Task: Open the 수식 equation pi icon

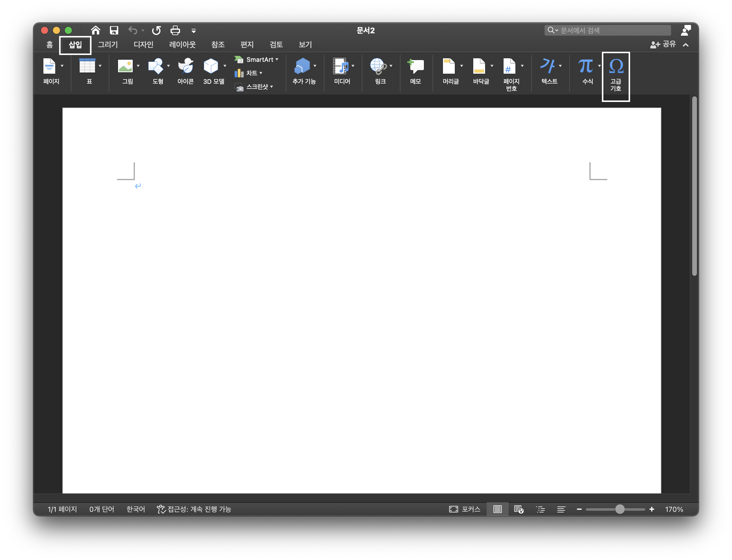Action: point(586,66)
